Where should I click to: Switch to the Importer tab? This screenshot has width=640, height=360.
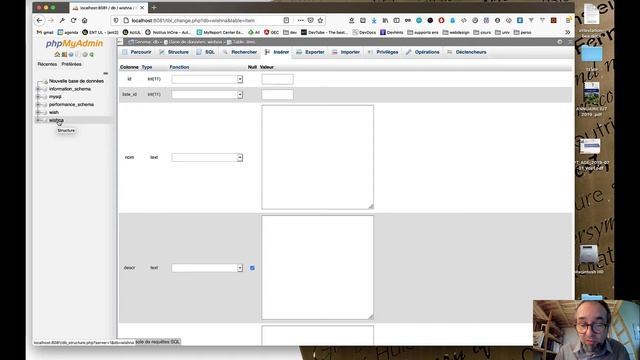[x=346, y=52]
